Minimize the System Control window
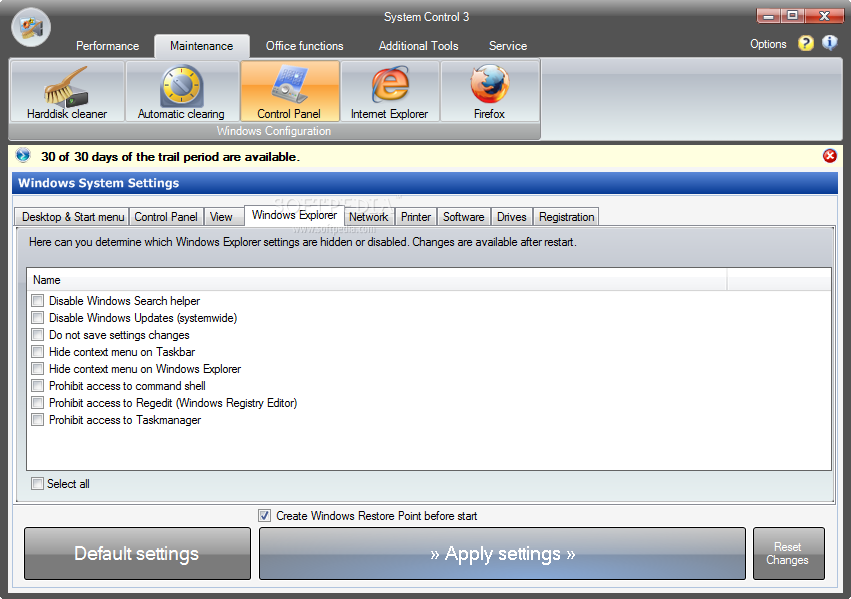Screen dimensions: 851x599 point(769,16)
